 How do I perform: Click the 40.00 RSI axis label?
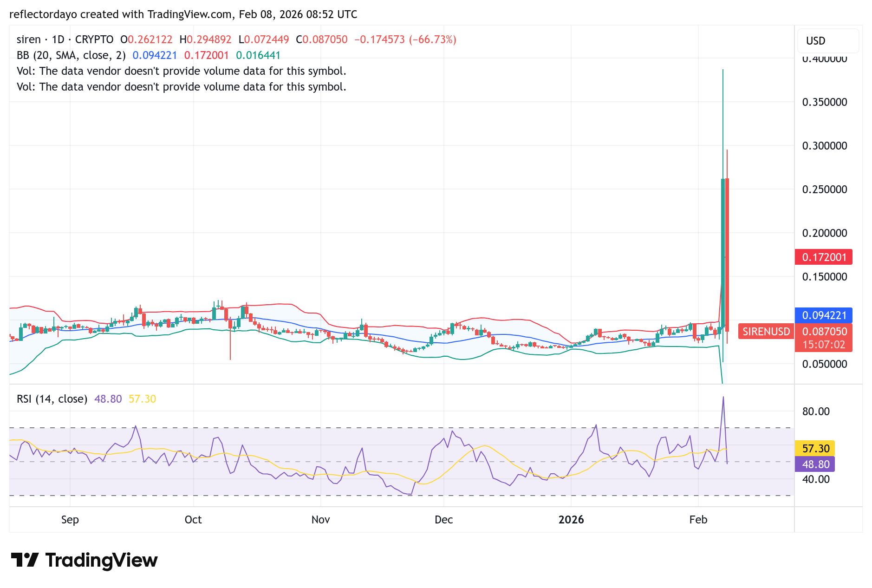(816, 479)
